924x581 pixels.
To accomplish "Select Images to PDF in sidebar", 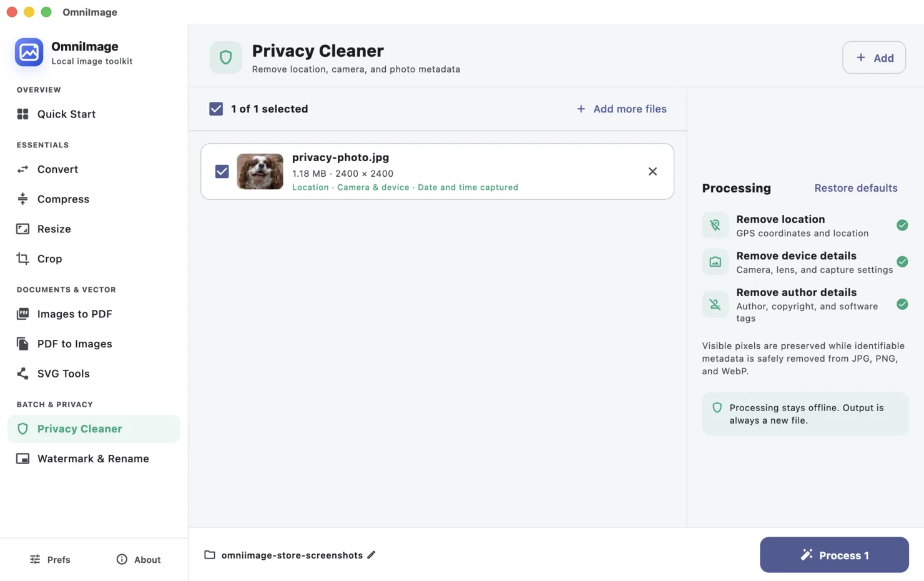I will 94,314.
